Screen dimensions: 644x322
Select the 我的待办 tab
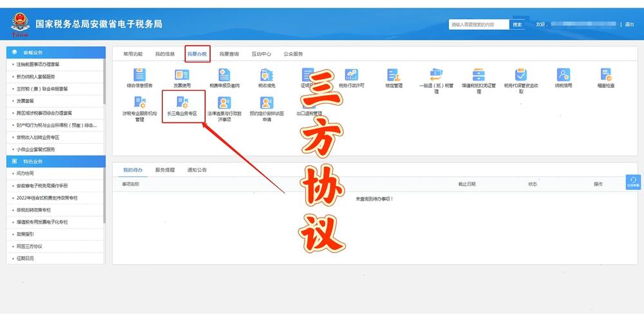click(133, 169)
